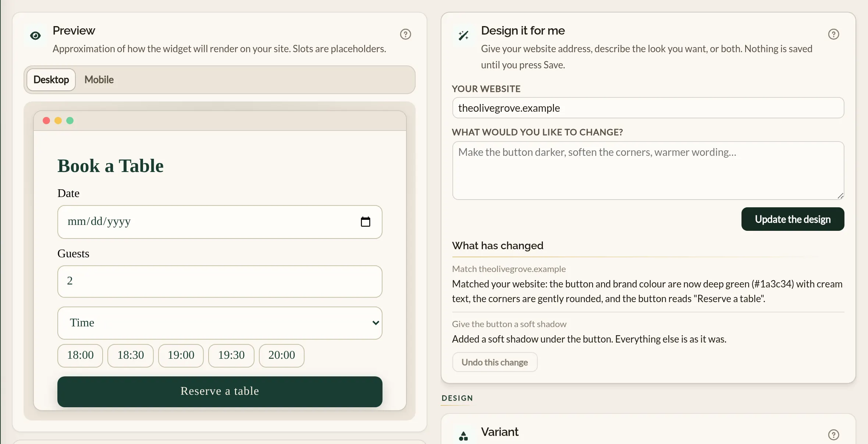Open the calendar picker in the Date field
This screenshot has height=444, width=868.
click(x=365, y=222)
